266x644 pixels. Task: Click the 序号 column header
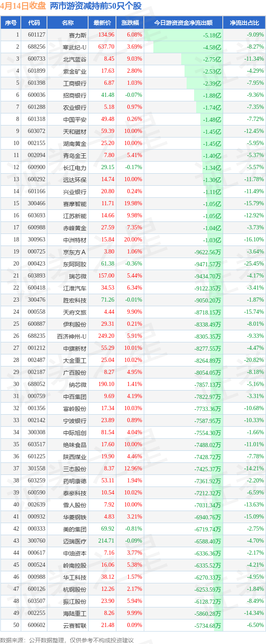click(10, 23)
